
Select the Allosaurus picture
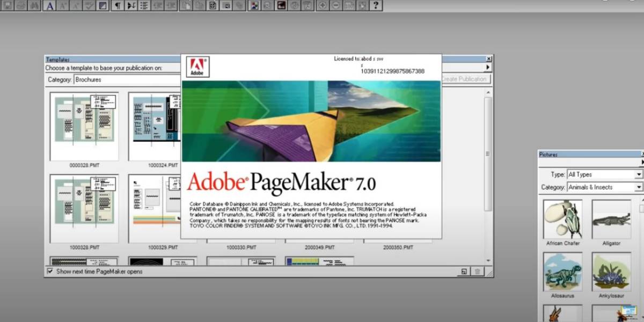pos(562,272)
